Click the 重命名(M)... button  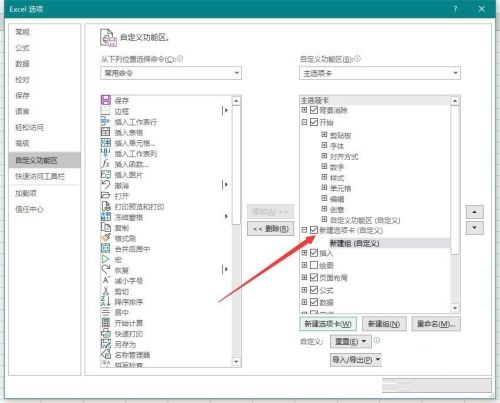click(x=436, y=324)
